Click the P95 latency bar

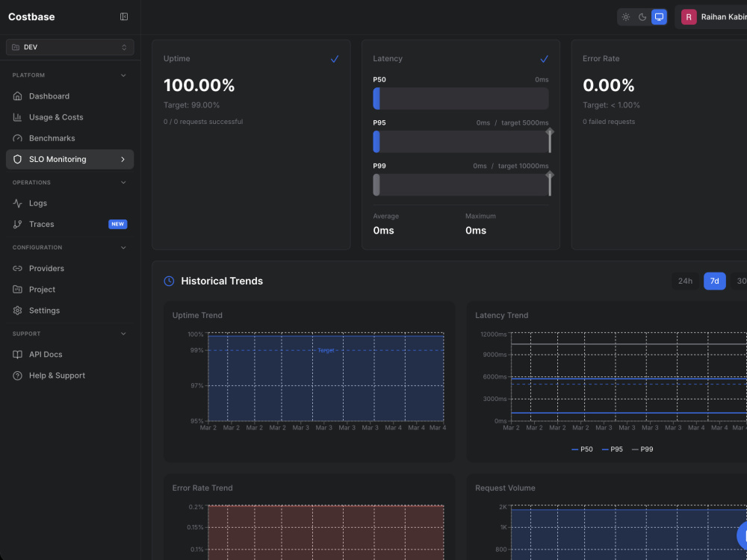click(461, 142)
